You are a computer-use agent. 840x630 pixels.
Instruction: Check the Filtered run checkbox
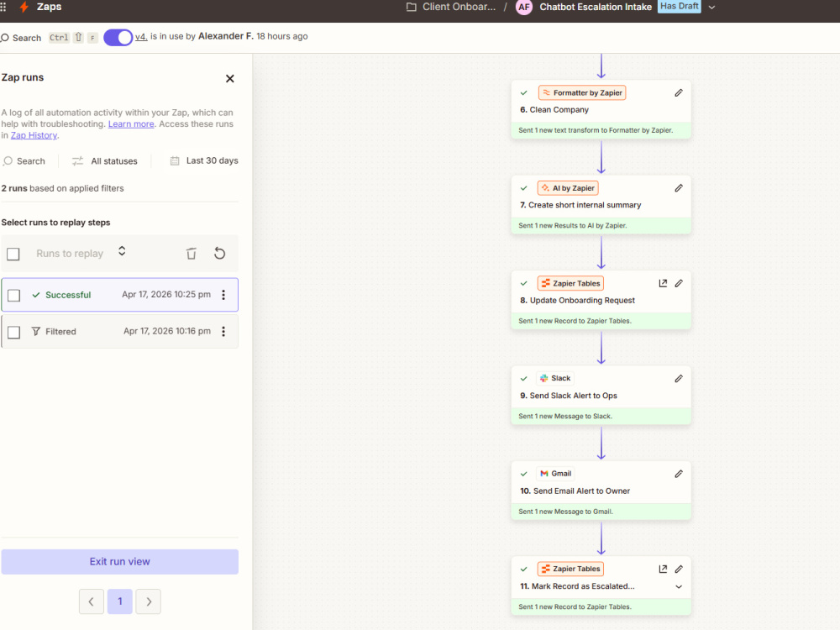pyautogui.click(x=14, y=332)
